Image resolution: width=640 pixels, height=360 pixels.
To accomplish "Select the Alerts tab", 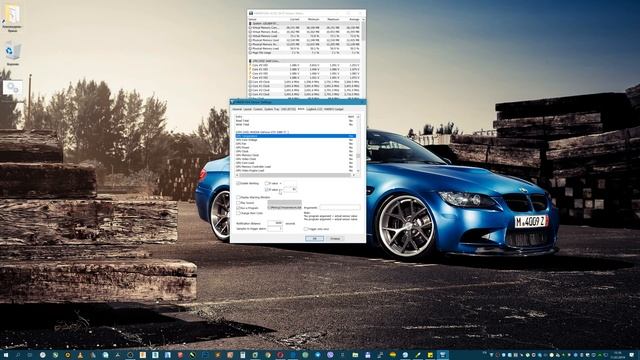I will tap(301, 109).
